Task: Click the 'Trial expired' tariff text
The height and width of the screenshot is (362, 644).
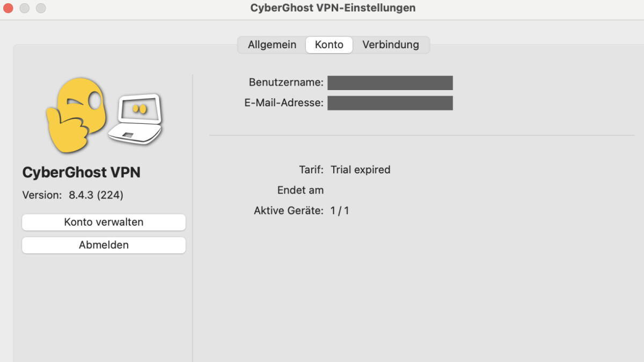Action: point(361,169)
